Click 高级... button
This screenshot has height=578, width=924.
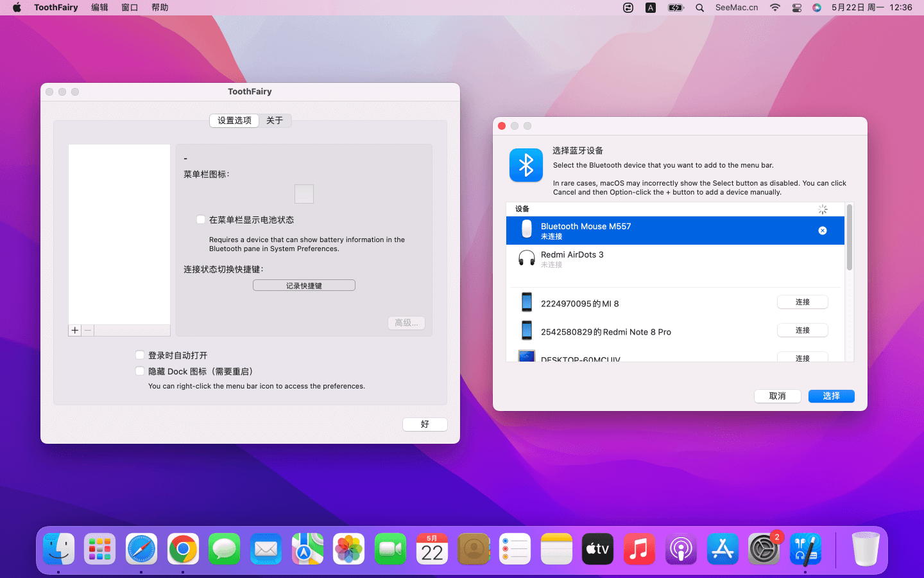point(406,323)
